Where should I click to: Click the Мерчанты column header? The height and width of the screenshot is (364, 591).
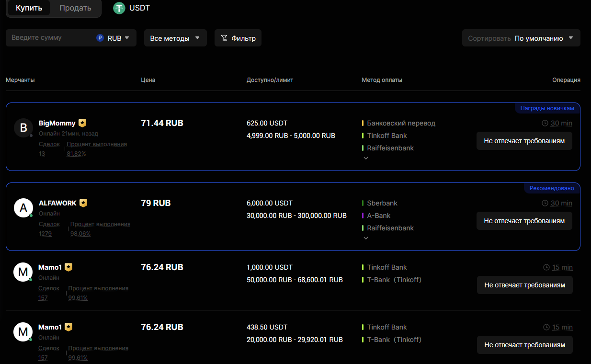[20, 80]
